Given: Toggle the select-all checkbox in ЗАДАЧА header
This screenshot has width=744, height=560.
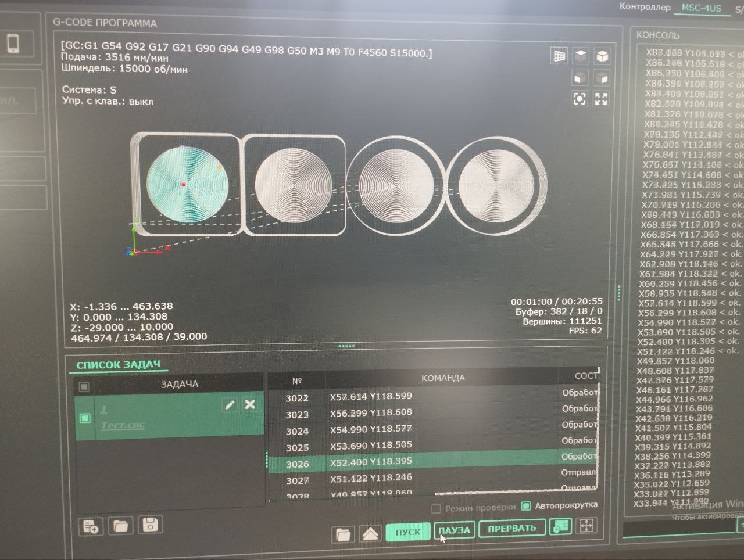Looking at the screenshot, I should [84, 386].
